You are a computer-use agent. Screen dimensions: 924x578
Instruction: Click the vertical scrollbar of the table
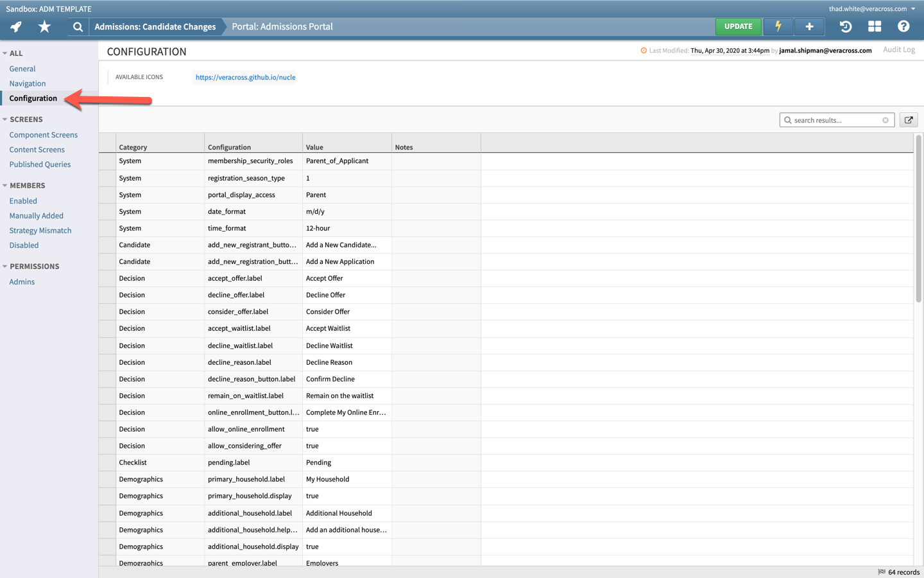918,218
